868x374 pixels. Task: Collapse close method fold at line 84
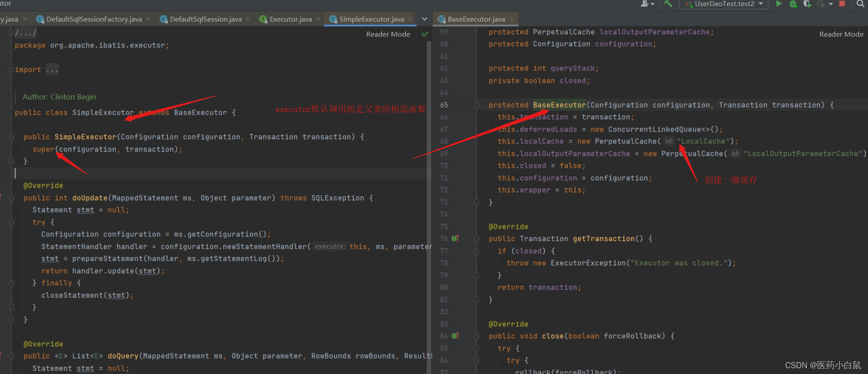[477, 336]
